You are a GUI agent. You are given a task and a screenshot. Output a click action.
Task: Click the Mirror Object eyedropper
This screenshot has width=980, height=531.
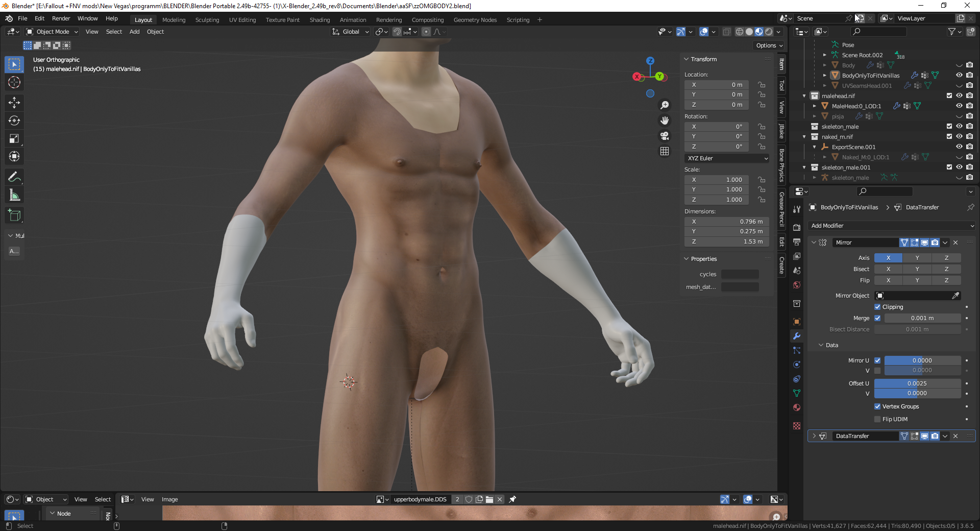coord(955,296)
